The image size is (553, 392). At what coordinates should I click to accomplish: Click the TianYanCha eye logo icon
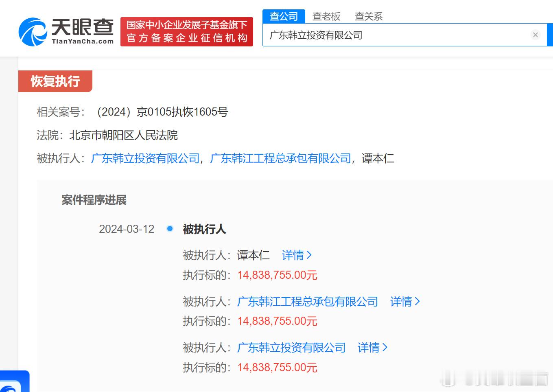(33, 32)
